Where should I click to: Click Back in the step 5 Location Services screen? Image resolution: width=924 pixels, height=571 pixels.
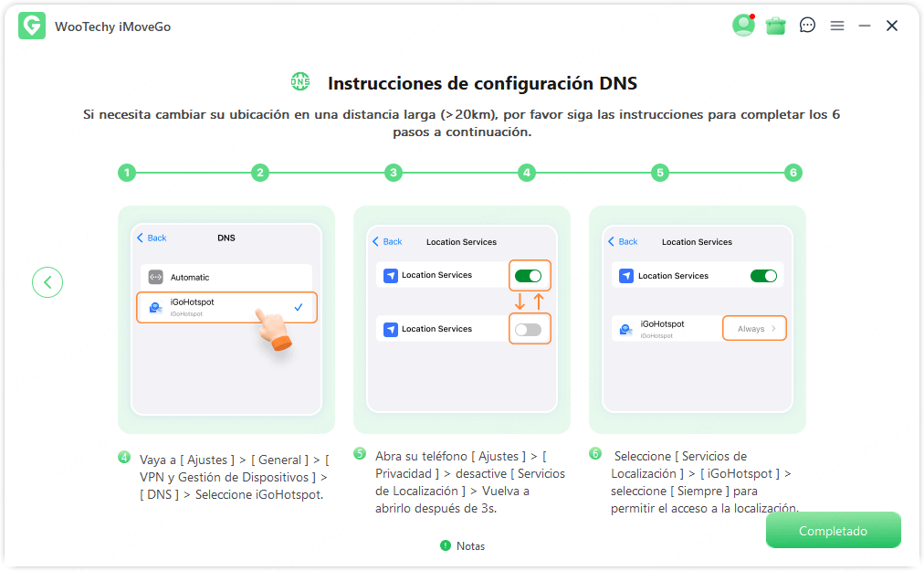387,241
